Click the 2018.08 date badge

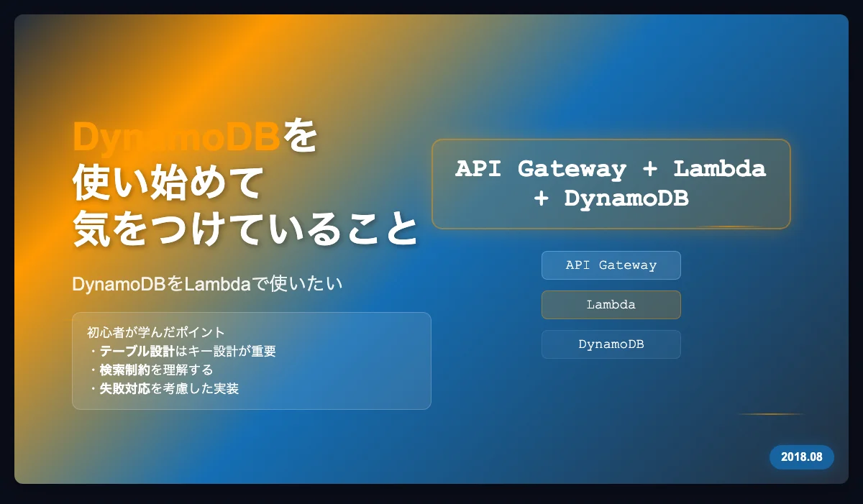coord(801,457)
